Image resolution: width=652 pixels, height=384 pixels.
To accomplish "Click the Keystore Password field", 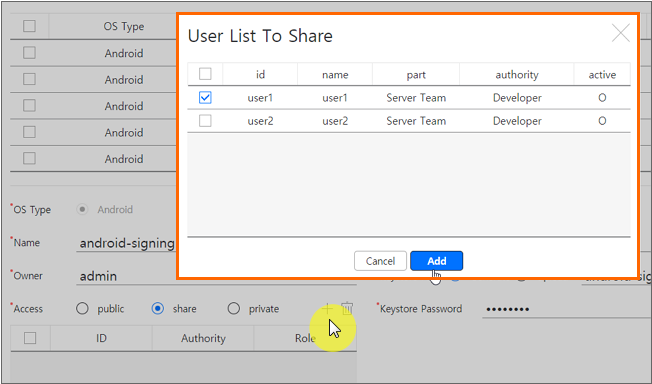I will (567, 309).
